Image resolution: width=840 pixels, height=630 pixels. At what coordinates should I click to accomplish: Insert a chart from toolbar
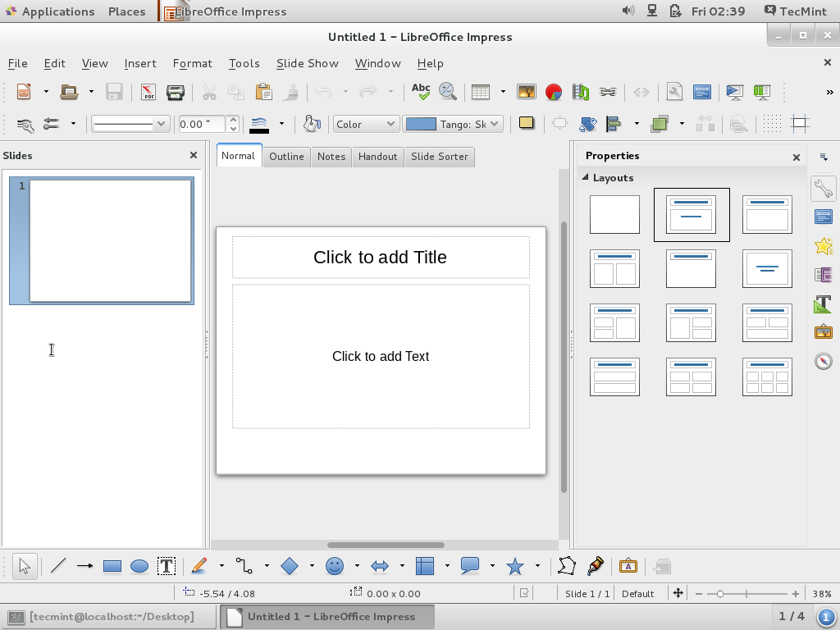[x=554, y=92]
